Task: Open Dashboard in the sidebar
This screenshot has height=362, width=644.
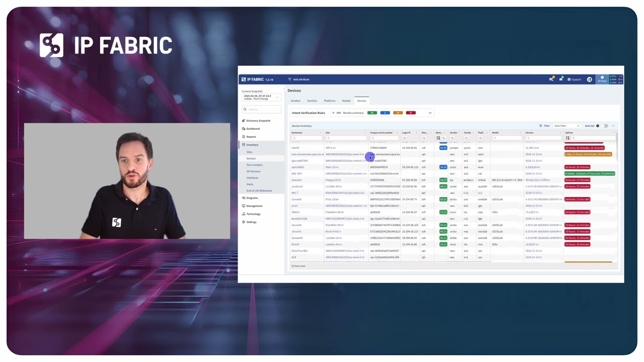Action: pos(253,129)
